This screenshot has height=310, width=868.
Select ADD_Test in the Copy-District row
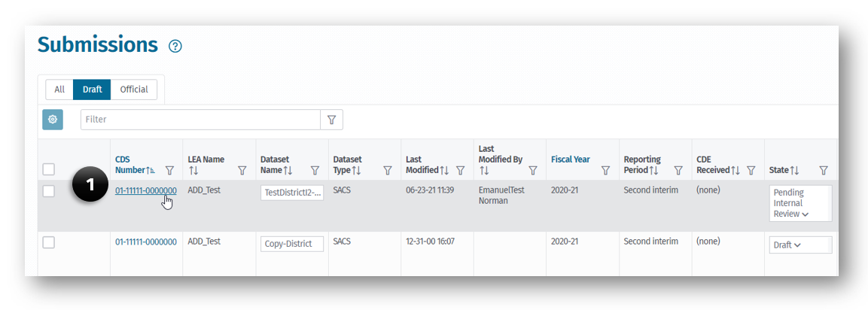click(204, 242)
